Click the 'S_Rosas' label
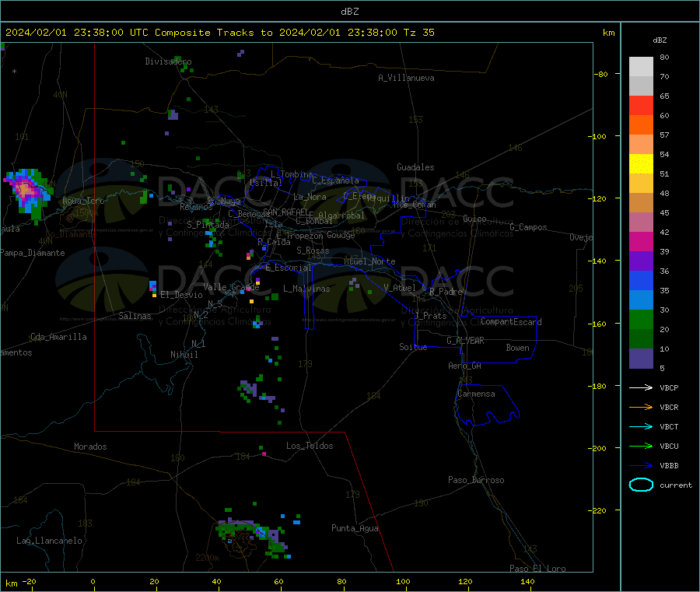 coord(313,251)
